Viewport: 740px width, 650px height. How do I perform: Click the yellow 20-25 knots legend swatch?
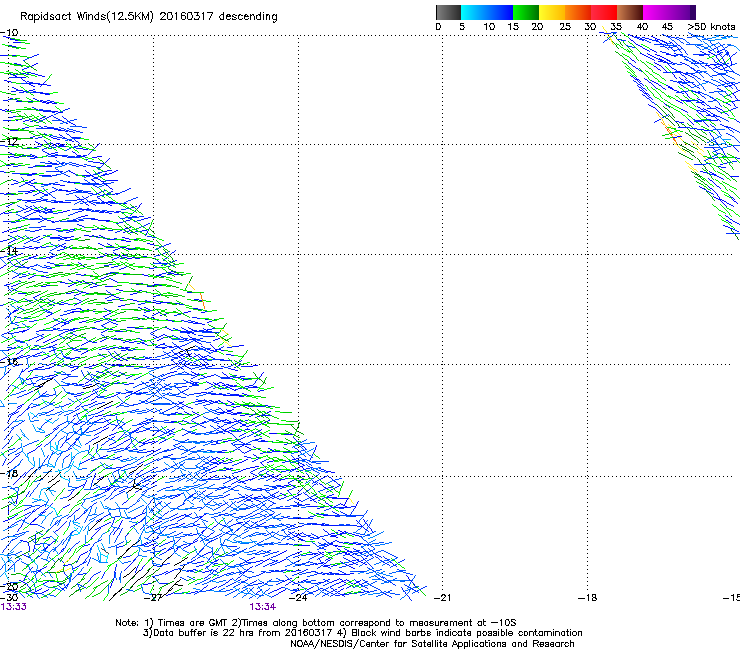(552, 12)
